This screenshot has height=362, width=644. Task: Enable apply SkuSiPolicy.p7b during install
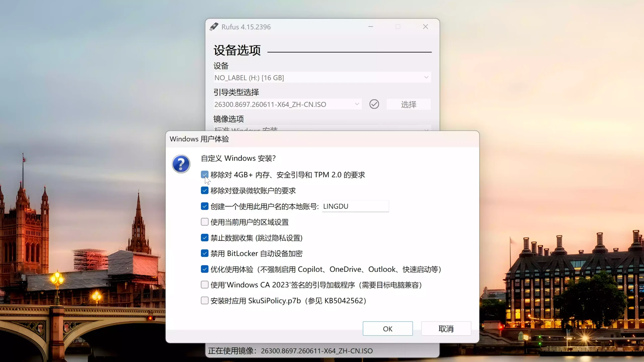coord(205,300)
